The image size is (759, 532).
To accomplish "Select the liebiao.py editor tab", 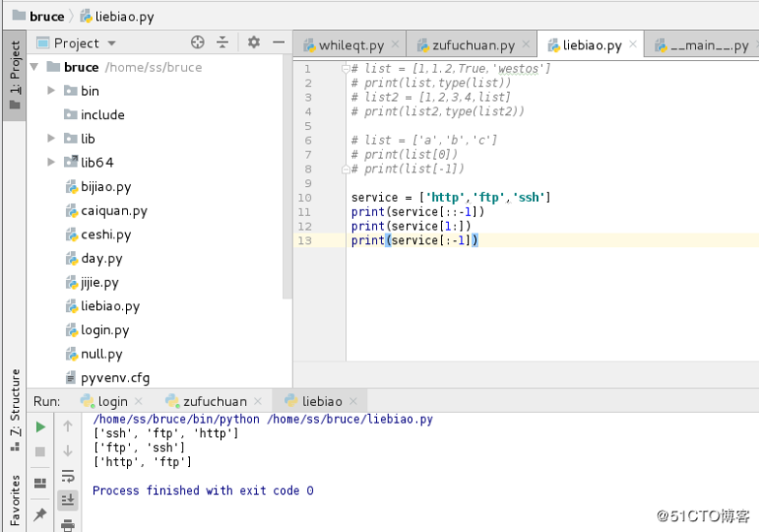I will point(591,45).
